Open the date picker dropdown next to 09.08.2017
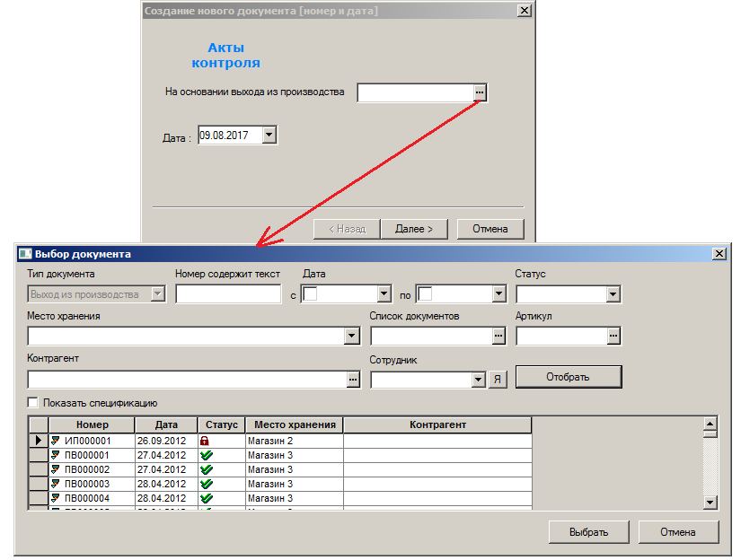The image size is (741, 560). click(x=269, y=135)
